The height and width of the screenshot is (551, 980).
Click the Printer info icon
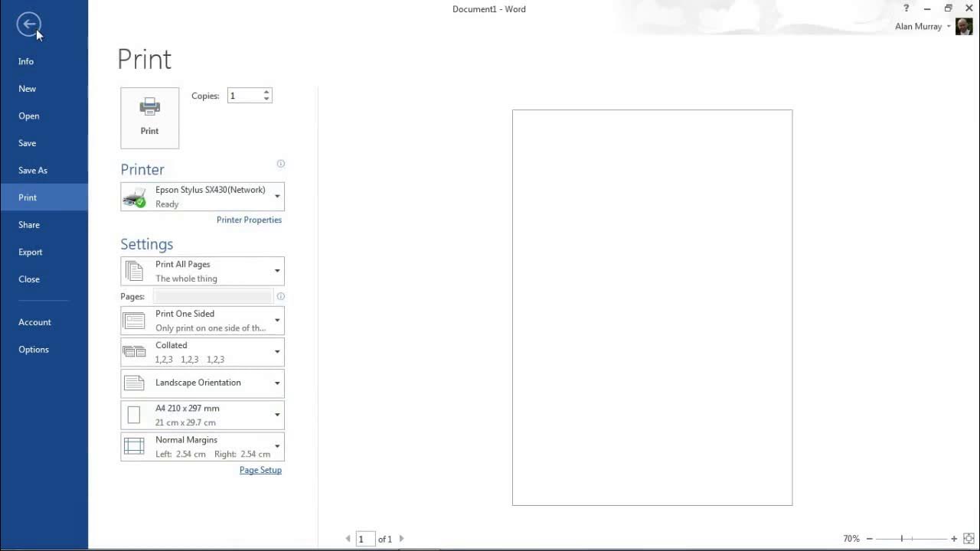[280, 164]
